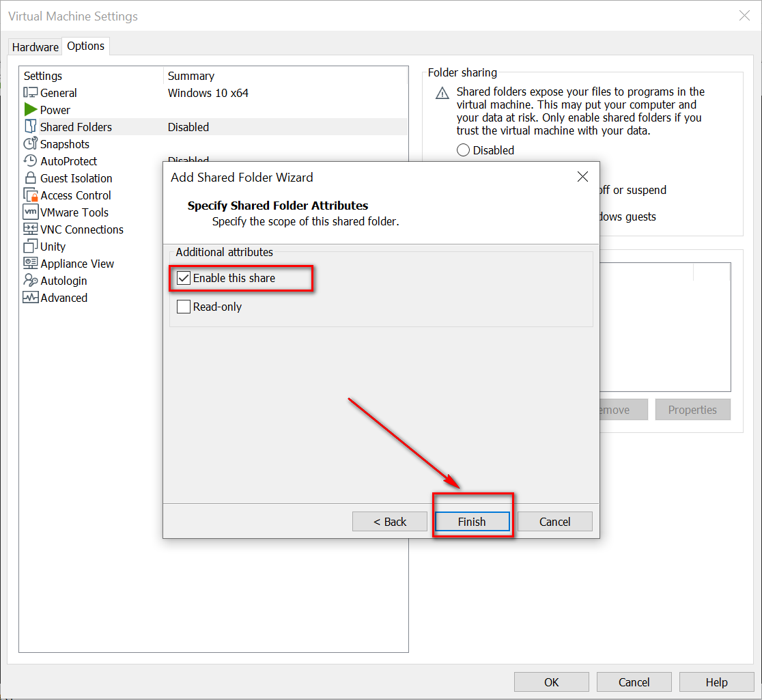The width and height of the screenshot is (762, 700).
Task: Open Help in Virtual Machine Settings
Action: [x=717, y=682]
